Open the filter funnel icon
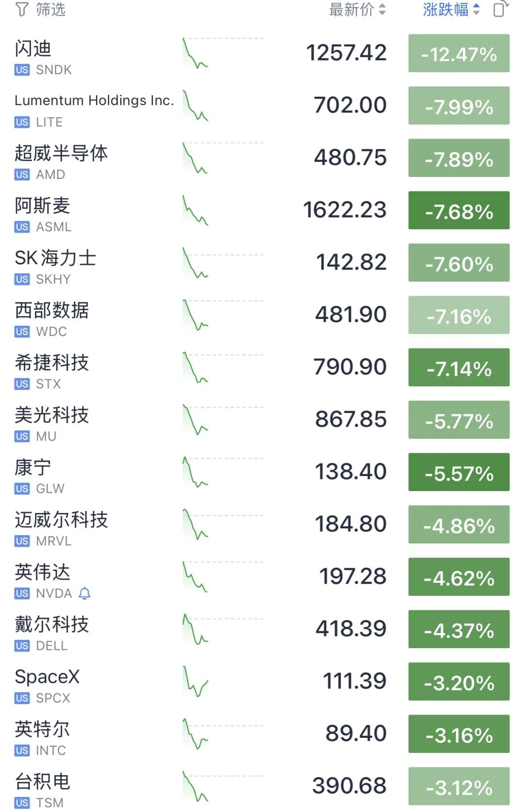Viewport: 524px width, 812px height. pyautogui.click(x=22, y=9)
